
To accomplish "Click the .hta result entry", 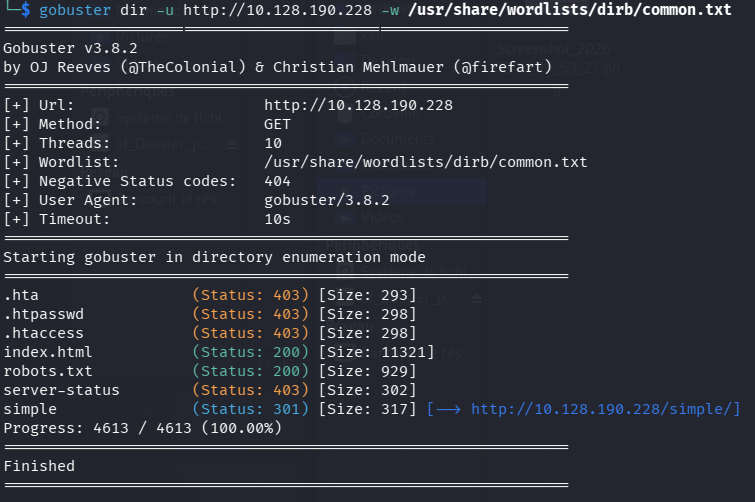I will (x=21, y=295).
